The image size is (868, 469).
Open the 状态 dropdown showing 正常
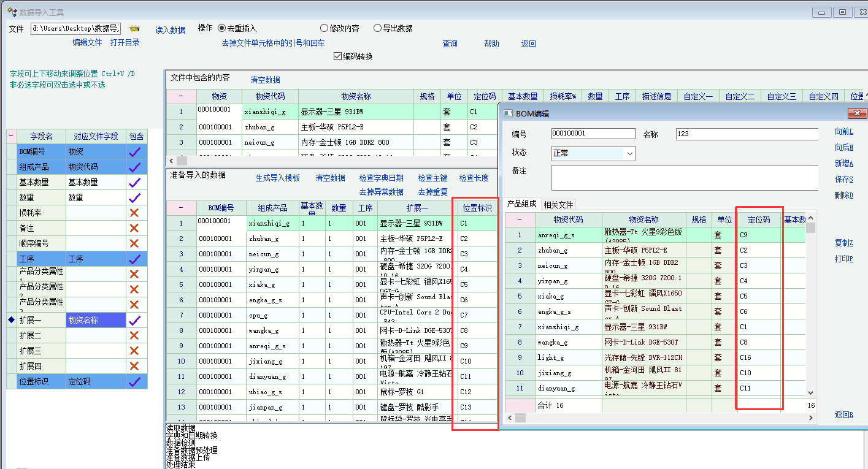630,153
